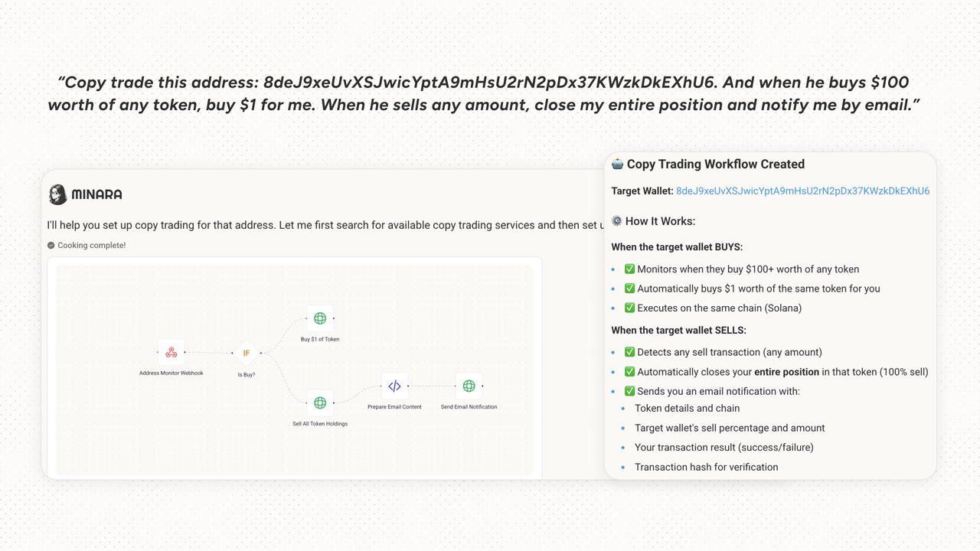Select the IF "Is Buy?" condition node
This screenshot has width=980, height=551.
pos(246,353)
